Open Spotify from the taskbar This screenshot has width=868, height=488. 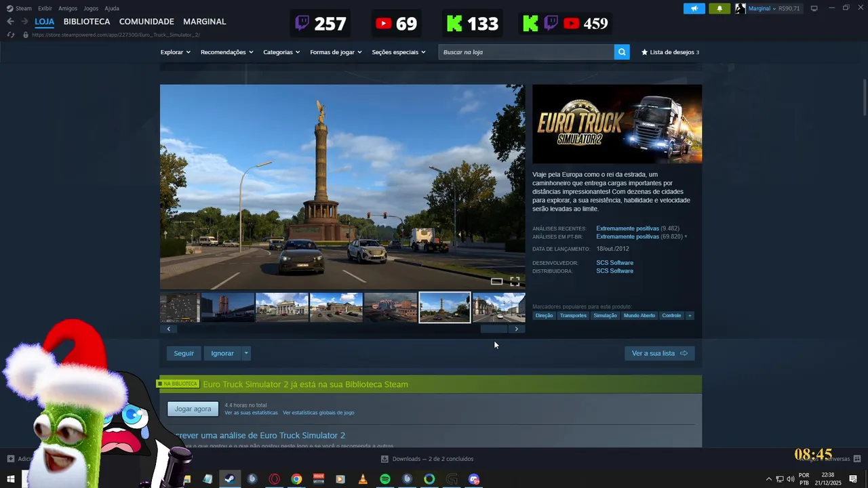(x=384, y=479)
